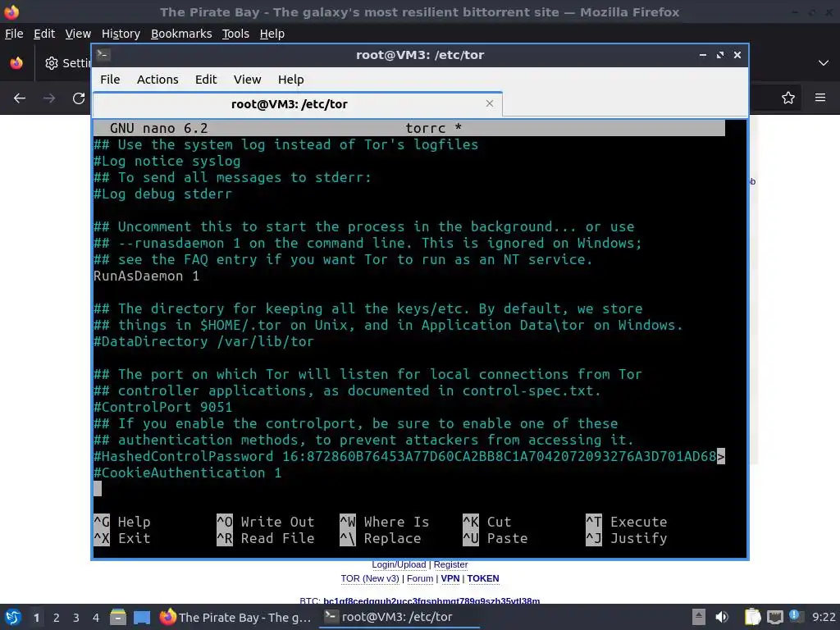Viewport: 840px width, 630px height.
Task: Open the TOR (New v3) link
Action: tap(370, 578)
